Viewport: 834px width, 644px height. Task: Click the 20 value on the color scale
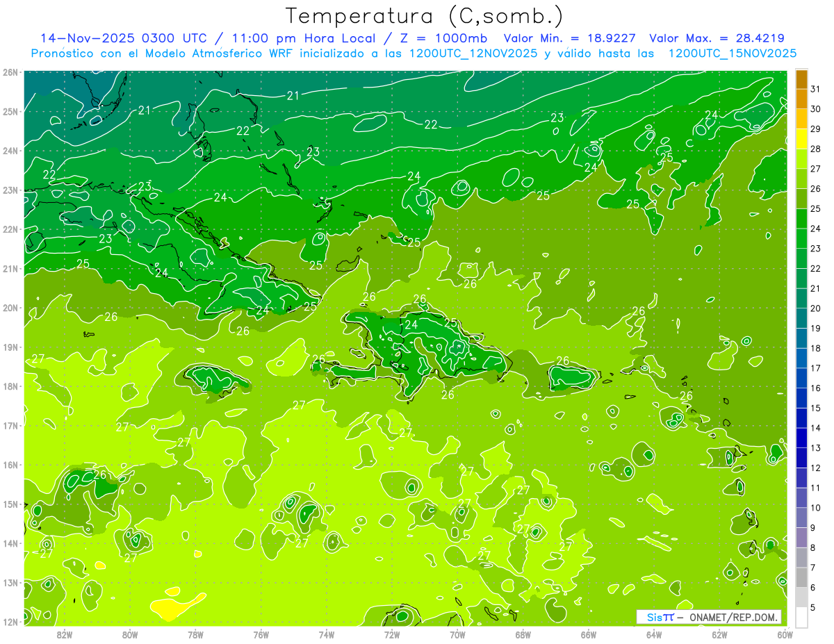click(x=816, y=308)
